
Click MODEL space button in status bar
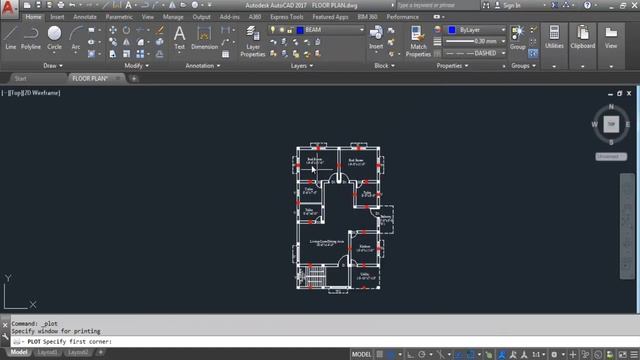coord(361,354)
